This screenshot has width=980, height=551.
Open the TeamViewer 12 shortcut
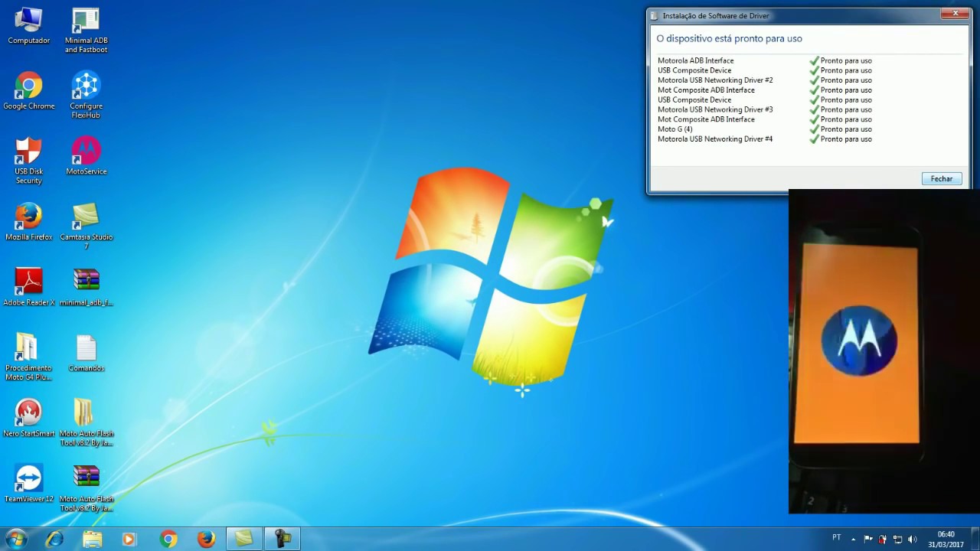click(29, 484)
